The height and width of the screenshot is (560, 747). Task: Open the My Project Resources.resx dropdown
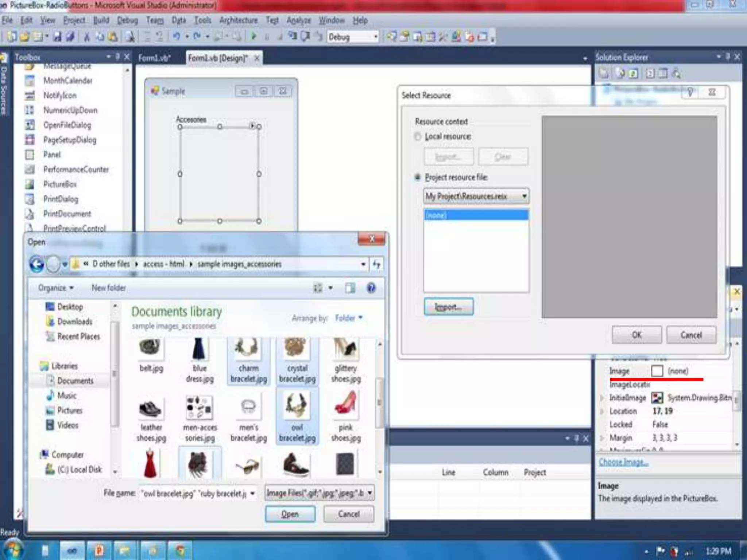pyautogui.click(x=524, y=196)
